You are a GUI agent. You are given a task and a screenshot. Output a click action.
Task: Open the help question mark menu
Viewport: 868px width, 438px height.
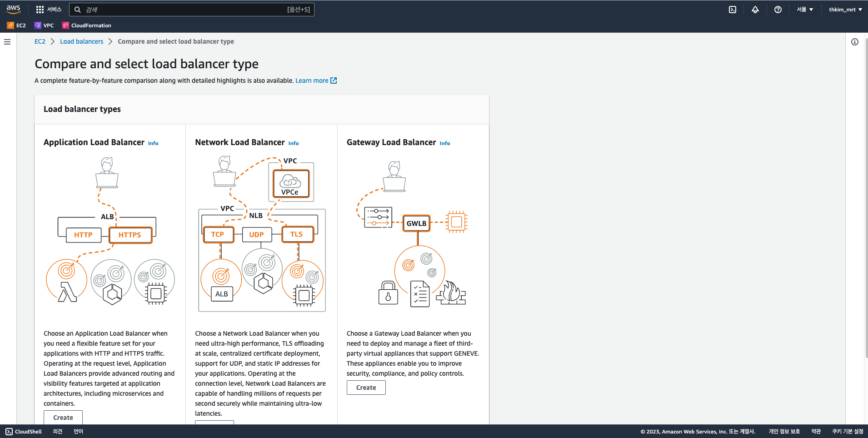(778, 10)
